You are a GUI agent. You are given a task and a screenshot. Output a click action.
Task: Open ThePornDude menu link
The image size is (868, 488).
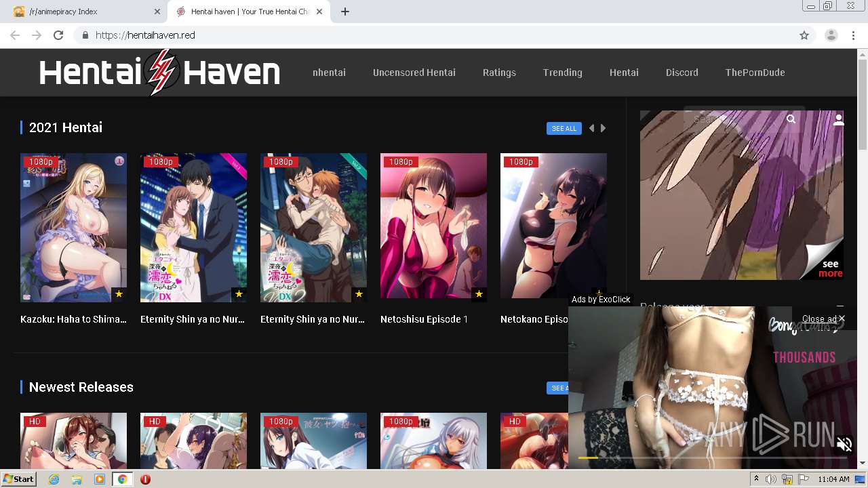pyautogui.click(x=755, y=73)
